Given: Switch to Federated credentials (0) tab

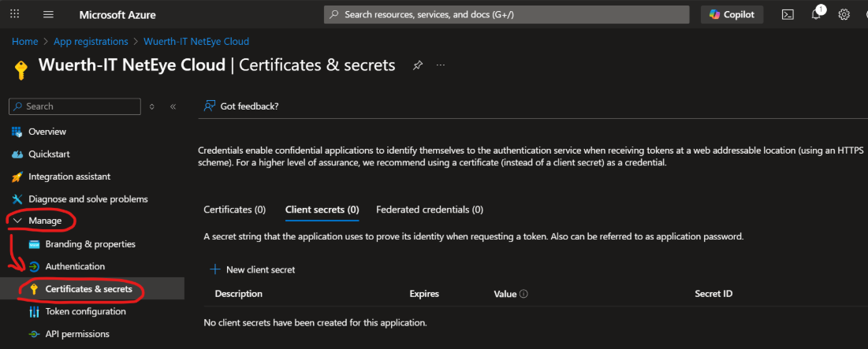Looking at the screenshot, I should [430, 210].
